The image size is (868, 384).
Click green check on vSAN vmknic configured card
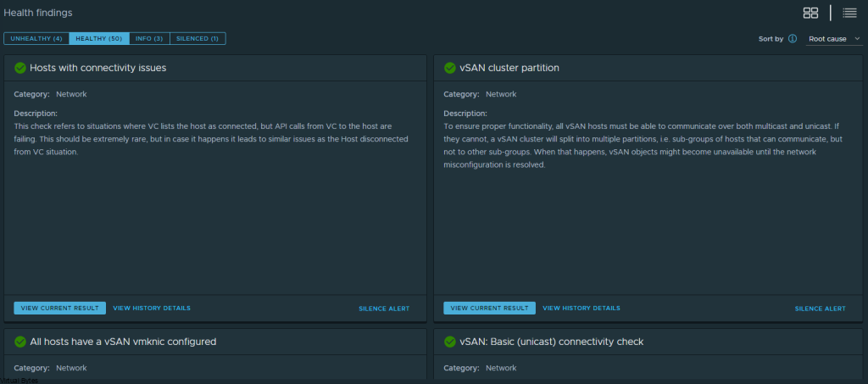pyautogui.click(x=20, y=342)
